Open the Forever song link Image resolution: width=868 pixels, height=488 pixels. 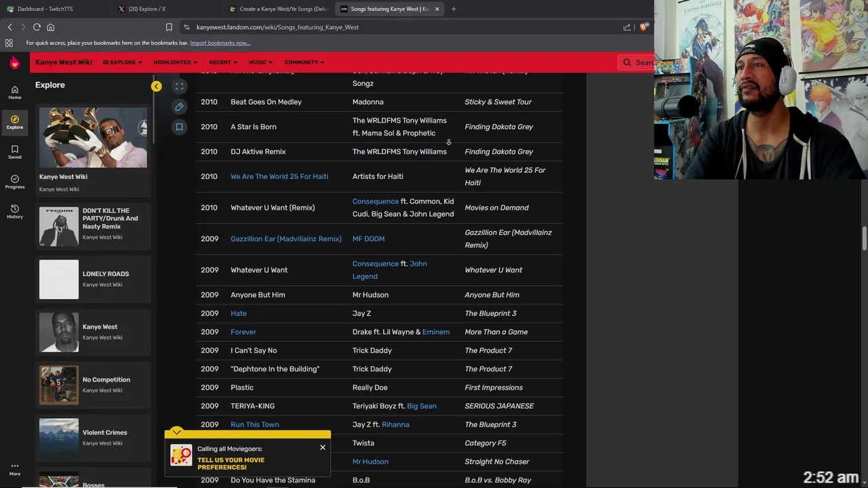(x=243, y=332)
